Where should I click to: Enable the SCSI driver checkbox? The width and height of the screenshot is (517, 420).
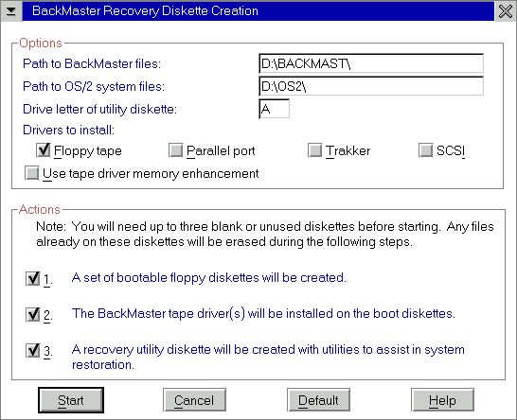pyautogui.click(x=426, y=150)
